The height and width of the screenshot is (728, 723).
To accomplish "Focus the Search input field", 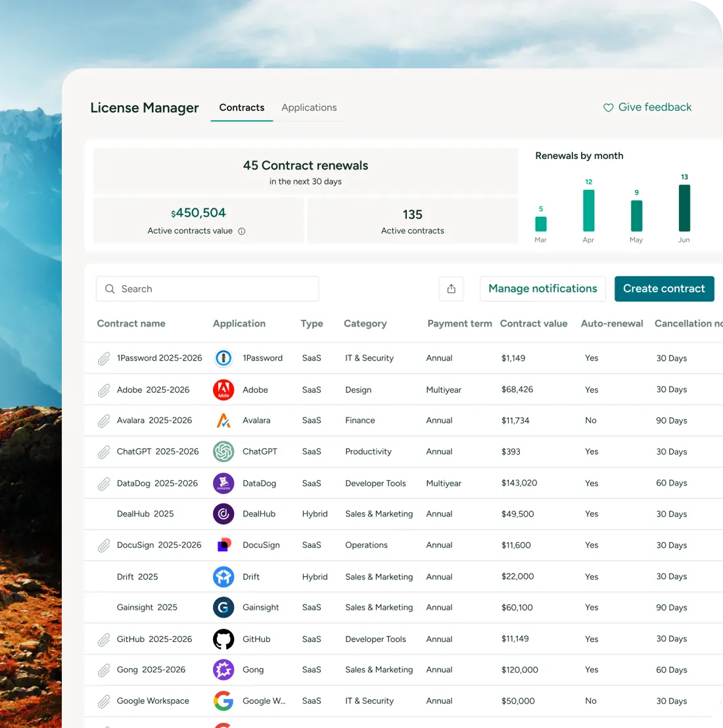I will click(208, 289).
